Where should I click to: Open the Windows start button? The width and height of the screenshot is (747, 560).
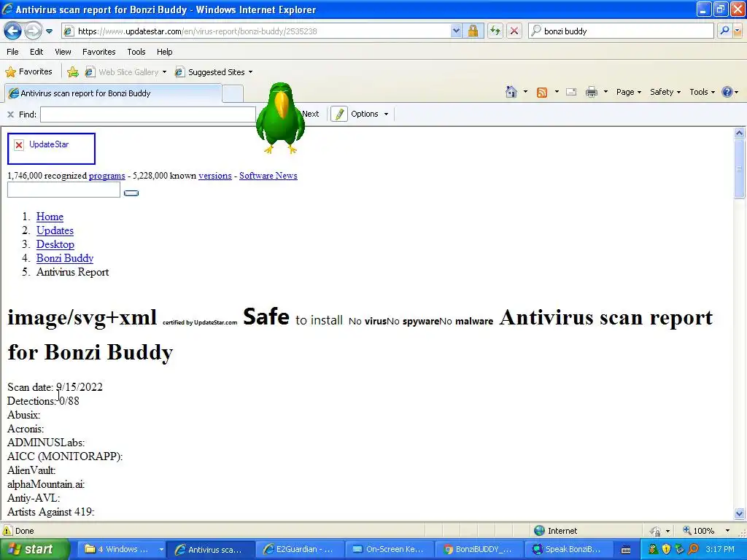[34, 549]
